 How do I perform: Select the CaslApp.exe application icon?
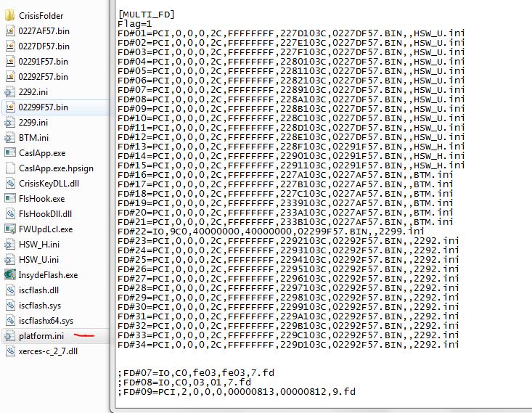click(10, 152)
